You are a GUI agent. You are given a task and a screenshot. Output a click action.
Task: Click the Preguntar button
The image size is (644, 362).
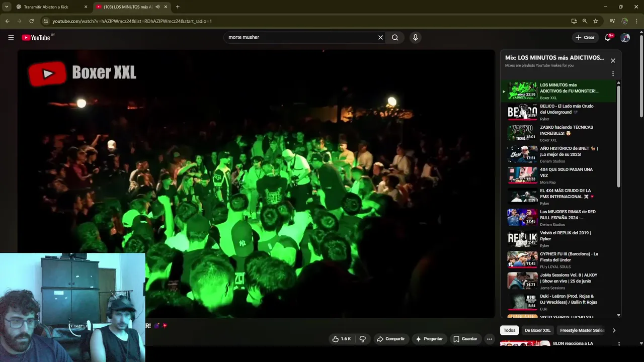click(429, 339)
